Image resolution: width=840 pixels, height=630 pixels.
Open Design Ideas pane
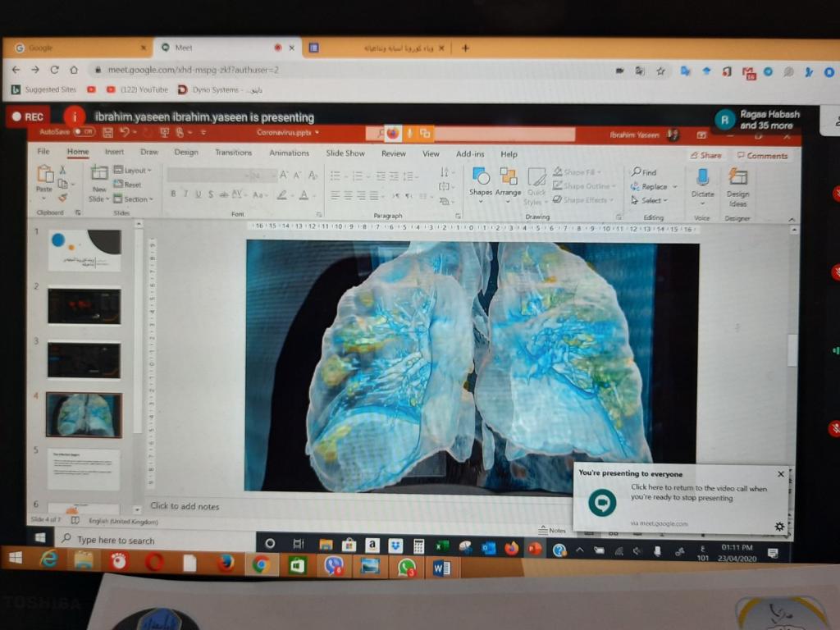tap(737, 178)
